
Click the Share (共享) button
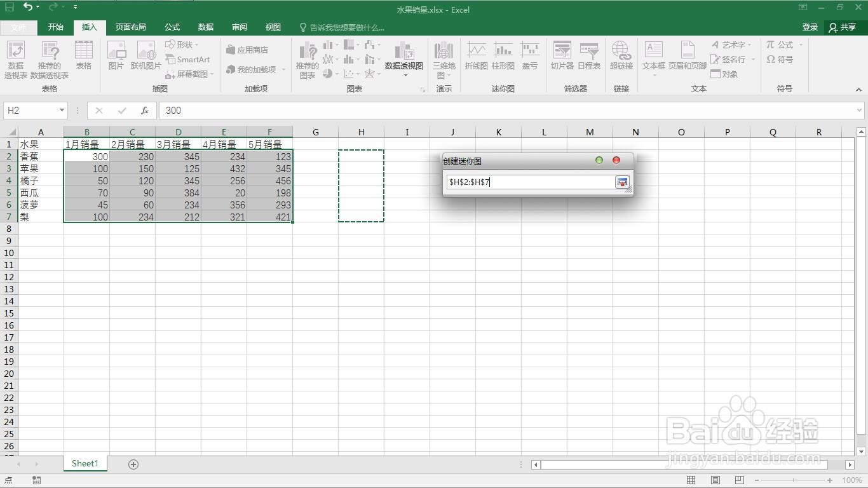point(843,27)
